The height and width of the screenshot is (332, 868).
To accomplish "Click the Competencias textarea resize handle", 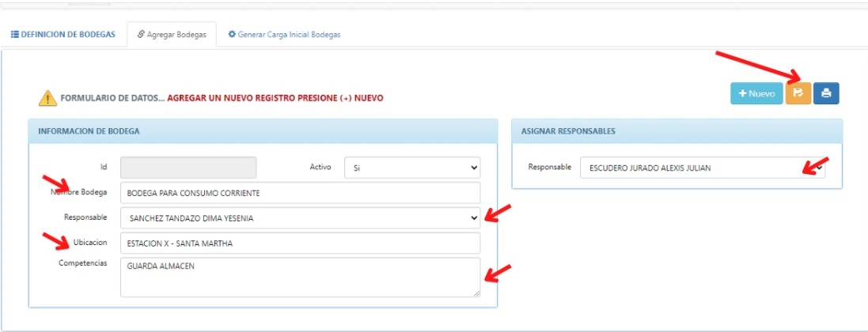I will 476,293.
